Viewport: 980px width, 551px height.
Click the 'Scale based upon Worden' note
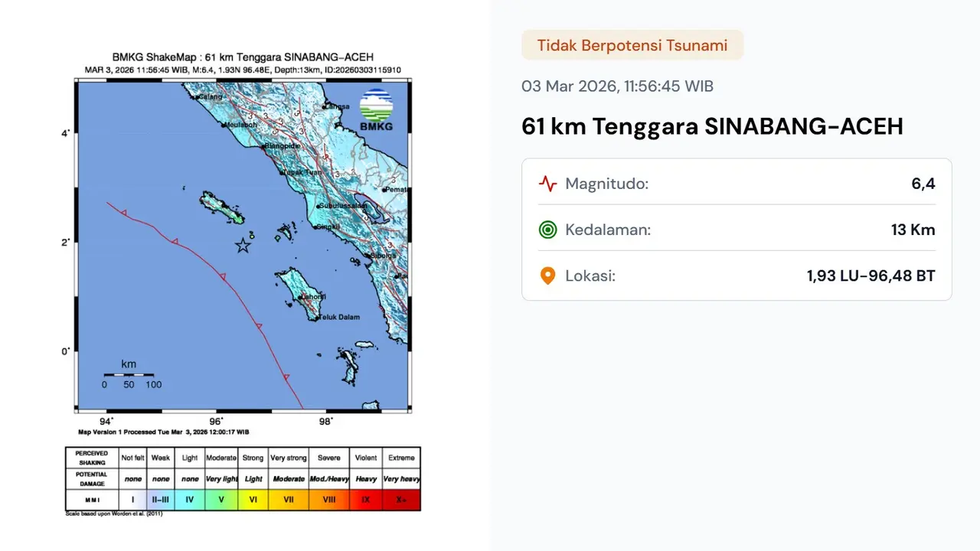(114, 514)
